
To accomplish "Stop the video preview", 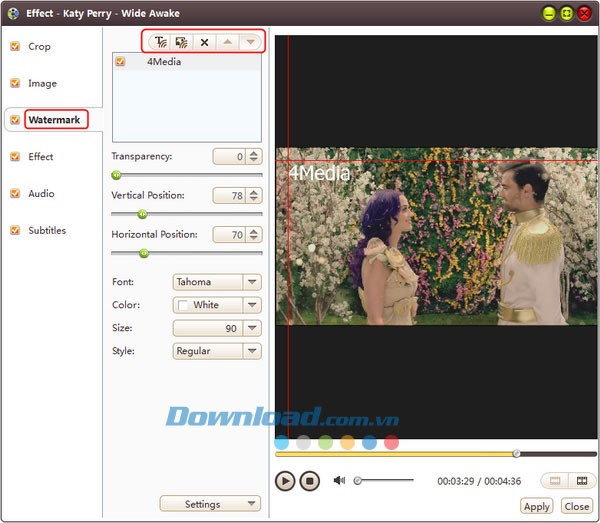I will [310, 481].
